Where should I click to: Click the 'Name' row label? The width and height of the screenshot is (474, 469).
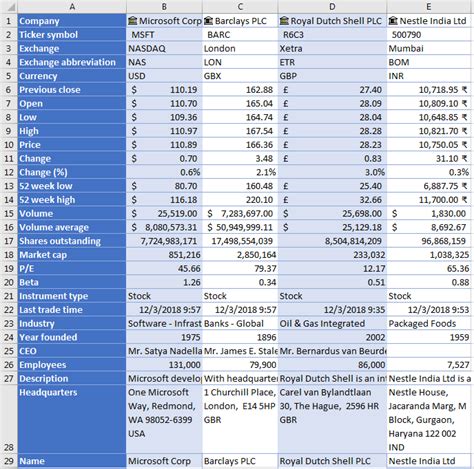click(72, 461)
